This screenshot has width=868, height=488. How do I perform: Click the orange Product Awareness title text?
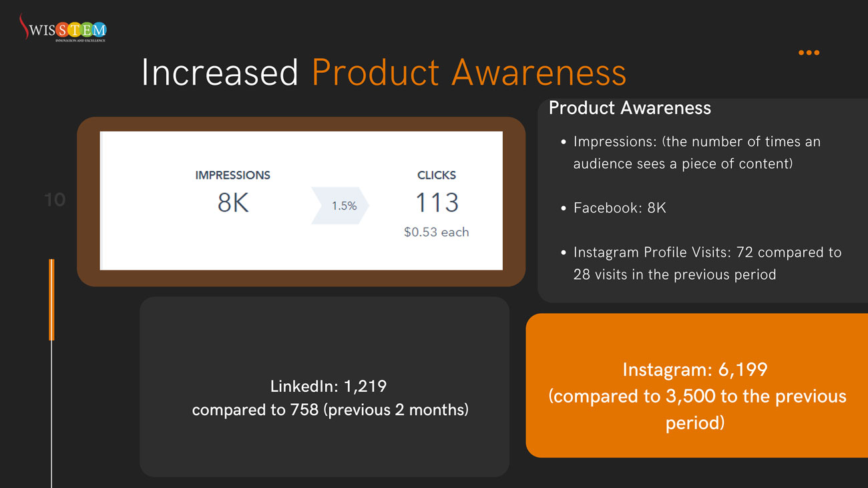tap(469, 73)
